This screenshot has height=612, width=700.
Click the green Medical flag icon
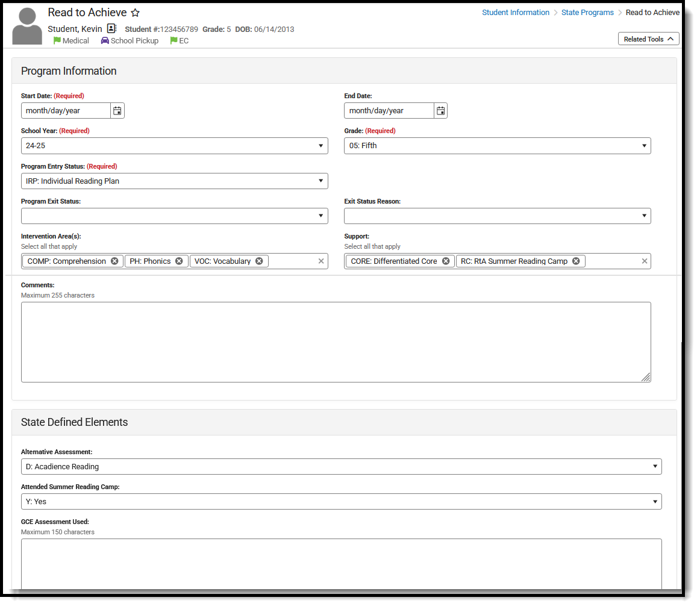click(57, 40)
